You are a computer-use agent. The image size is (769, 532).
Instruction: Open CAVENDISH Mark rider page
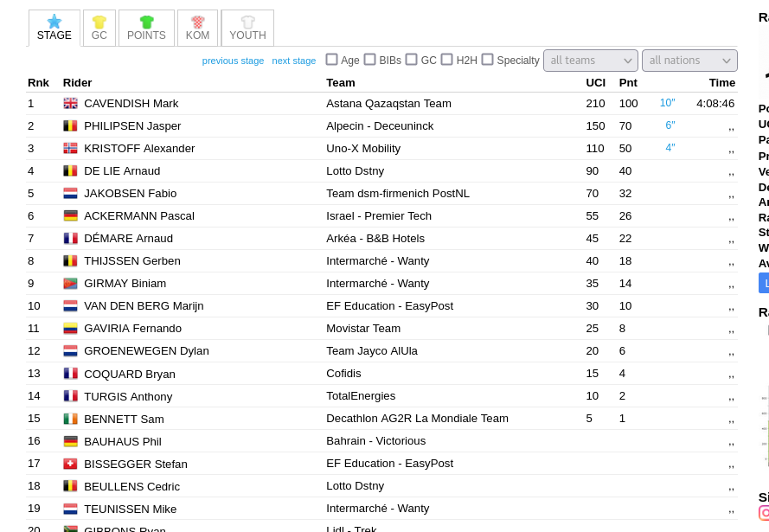coord(131,104)
